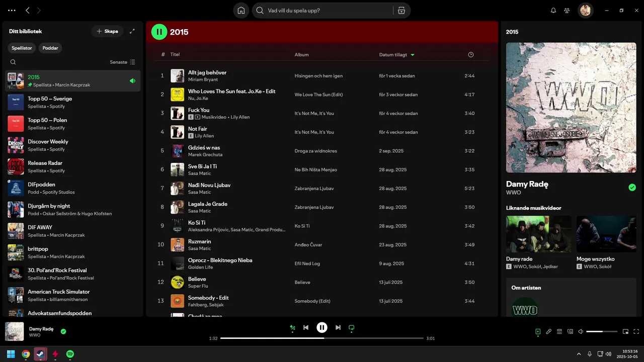
Task: Pause the 2015 playlist via green header button
Action: point(159,32)
